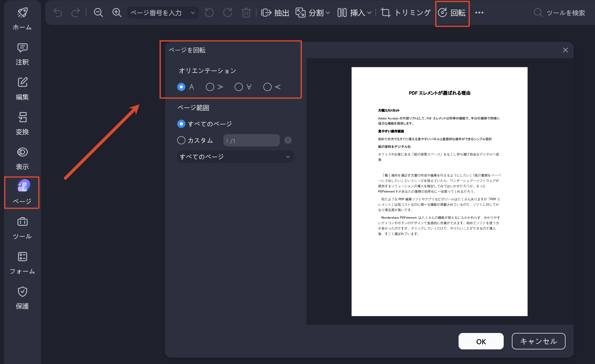
Task: Close the ページを回転 dialog
Action: click(565, 50)
